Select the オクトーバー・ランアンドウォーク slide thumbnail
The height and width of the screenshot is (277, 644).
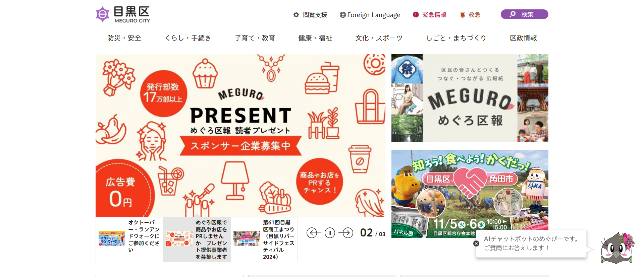point(129,239)
